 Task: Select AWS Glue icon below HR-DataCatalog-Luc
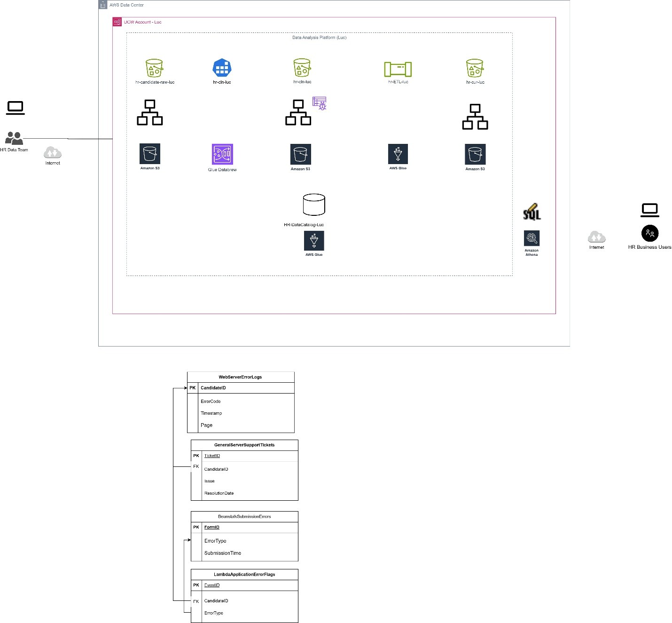(314, 241)
